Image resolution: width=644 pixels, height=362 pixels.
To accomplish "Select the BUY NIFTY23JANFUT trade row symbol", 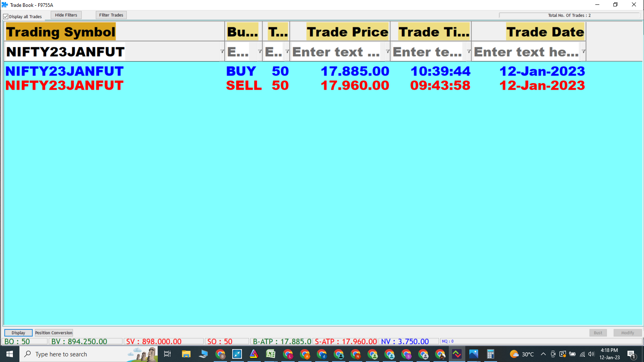I will pos(64,71).
